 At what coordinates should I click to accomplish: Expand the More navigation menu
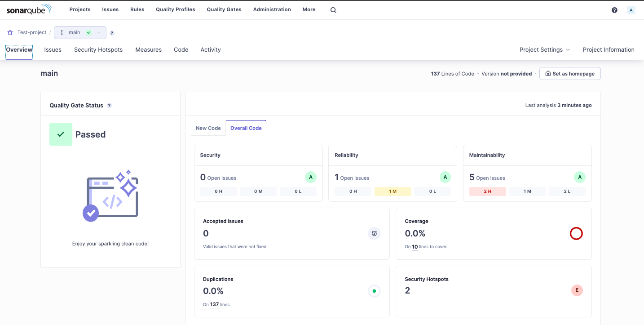[309, 9]
